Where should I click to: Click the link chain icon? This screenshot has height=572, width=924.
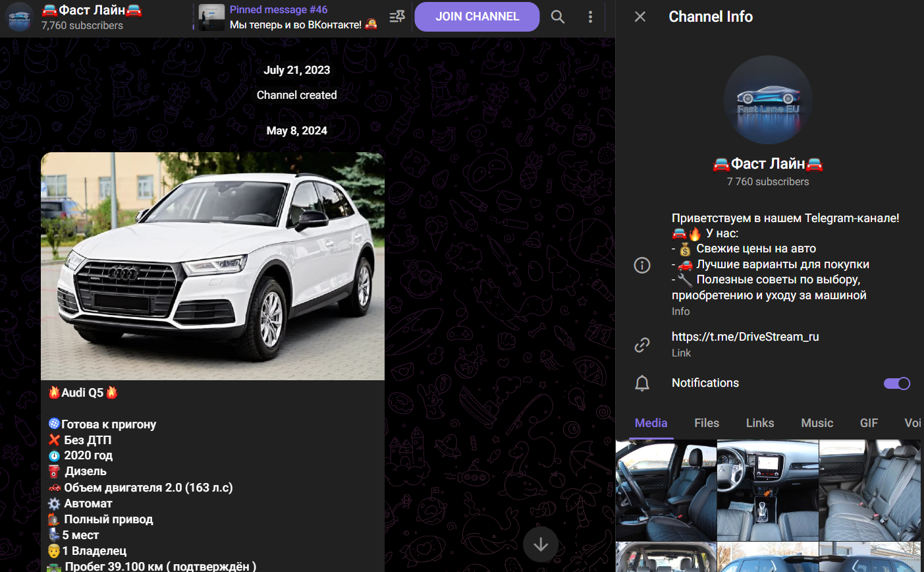(642, 345)
